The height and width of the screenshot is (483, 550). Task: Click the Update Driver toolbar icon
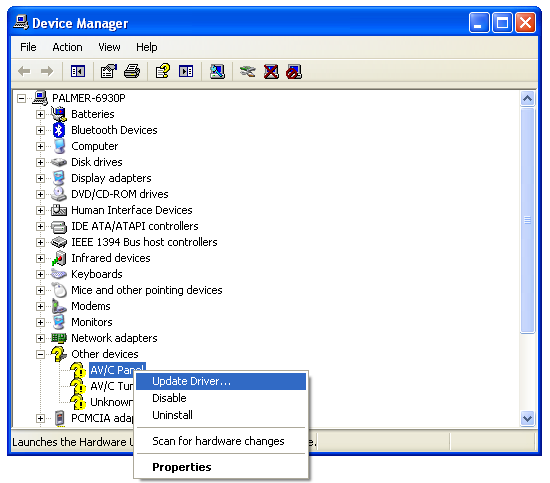[x=248, y=72]
